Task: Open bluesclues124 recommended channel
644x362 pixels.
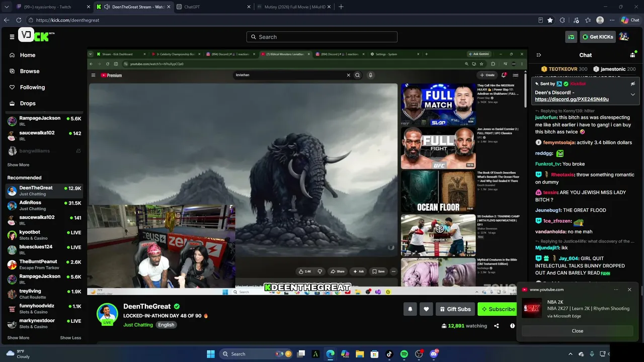Action: (x=44, y=250)
